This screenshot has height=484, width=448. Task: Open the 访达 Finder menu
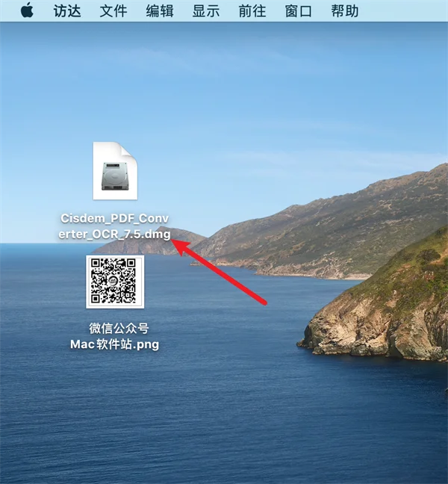tap(67, 11)
